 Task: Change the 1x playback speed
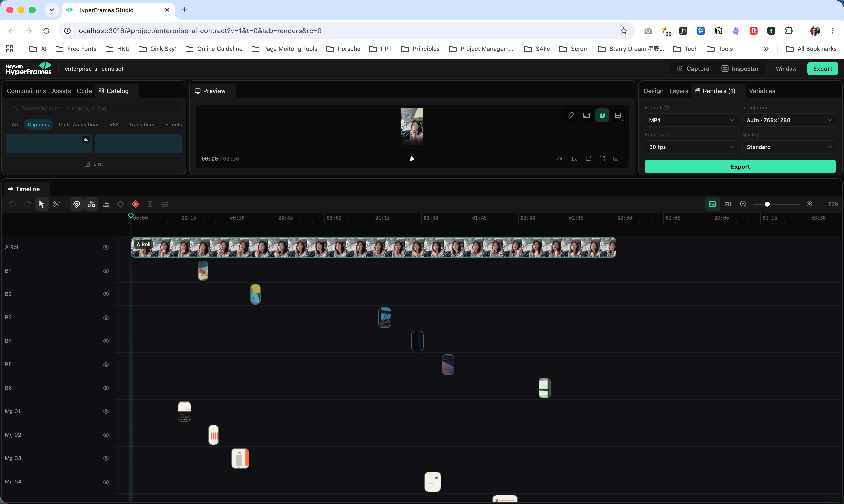574,159
